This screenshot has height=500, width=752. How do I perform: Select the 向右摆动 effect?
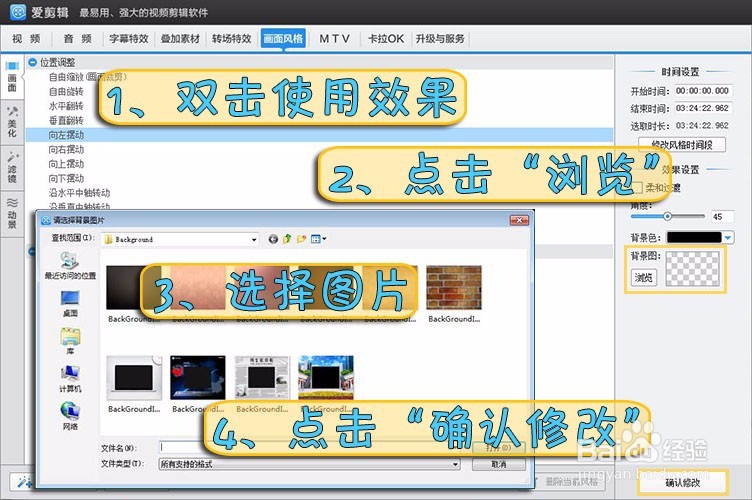coord(66,149)
